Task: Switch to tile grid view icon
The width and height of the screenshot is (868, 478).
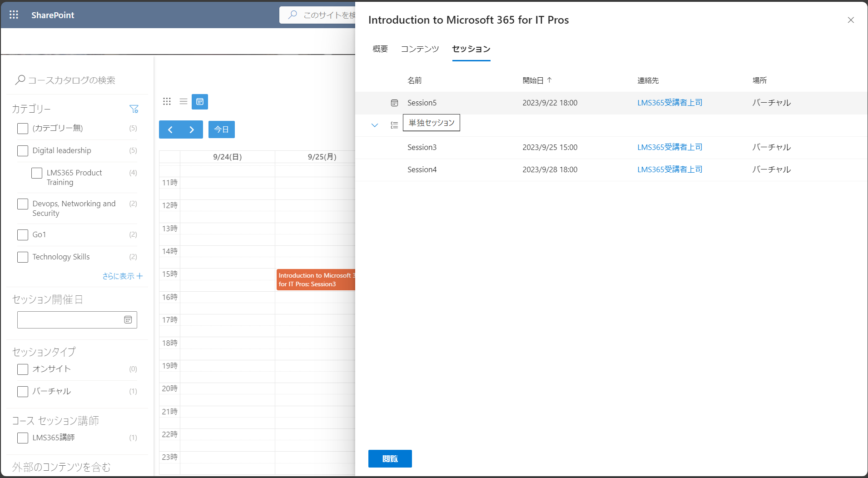Action: click(167, 101)
